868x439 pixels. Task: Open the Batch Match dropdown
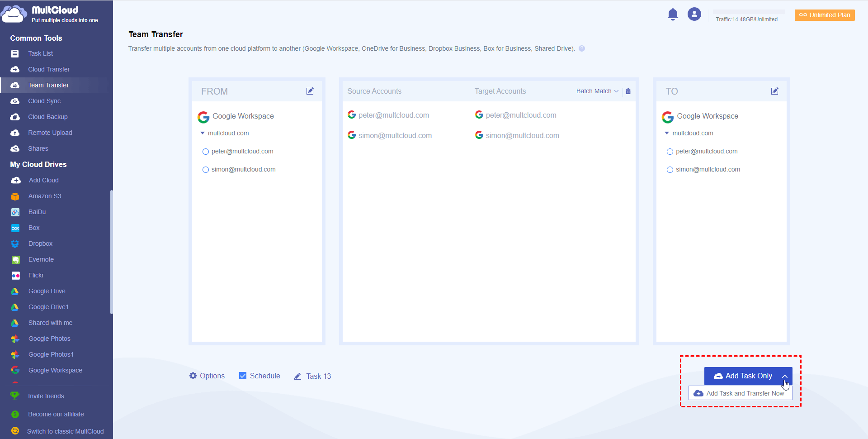597,91
